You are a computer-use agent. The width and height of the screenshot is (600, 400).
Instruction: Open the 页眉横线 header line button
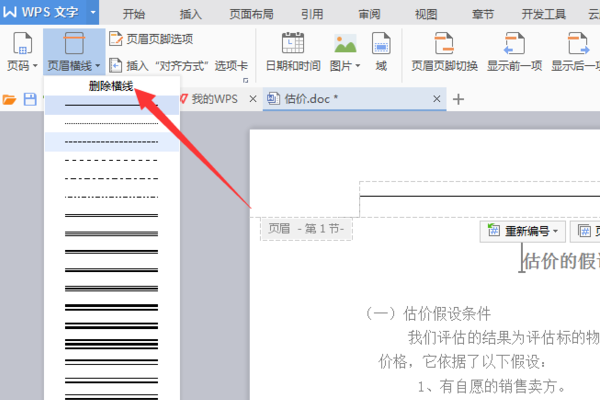coord(74,51)
